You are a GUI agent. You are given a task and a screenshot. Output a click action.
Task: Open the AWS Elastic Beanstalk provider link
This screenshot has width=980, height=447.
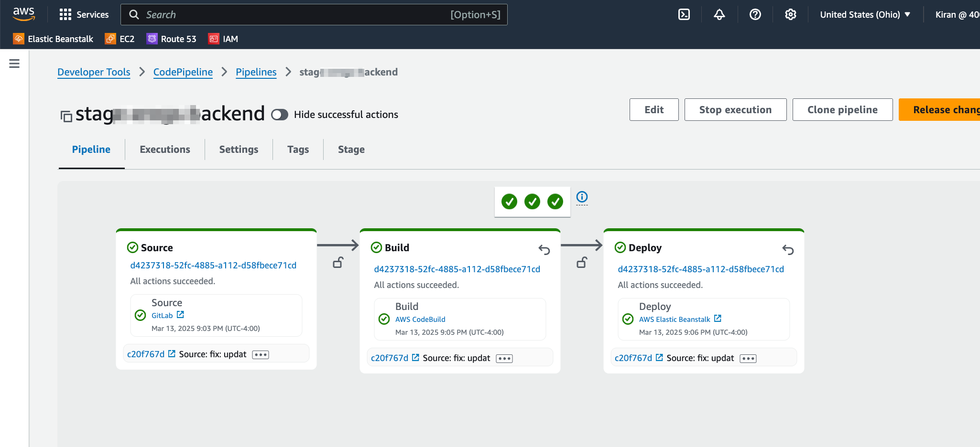point(675,319)
